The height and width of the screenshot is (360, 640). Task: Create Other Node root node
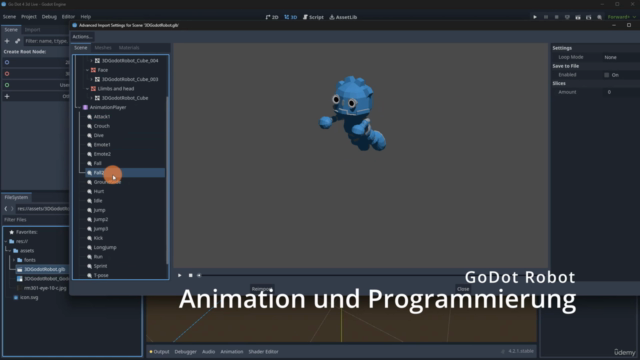(36, 97)
